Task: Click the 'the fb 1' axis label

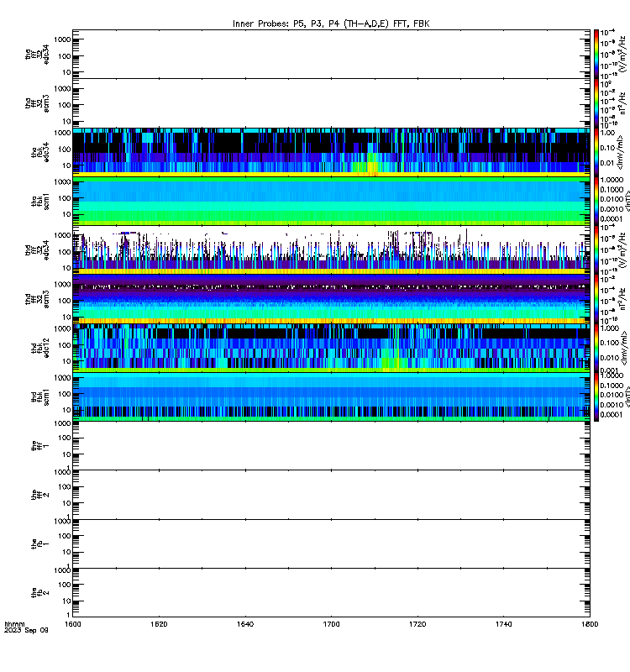Action: click(x=40, y=543)
